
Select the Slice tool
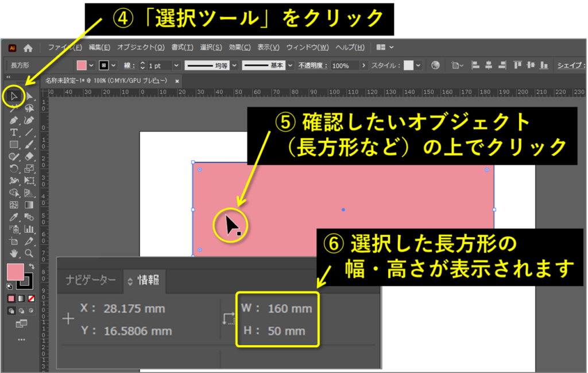click(29, 241)
